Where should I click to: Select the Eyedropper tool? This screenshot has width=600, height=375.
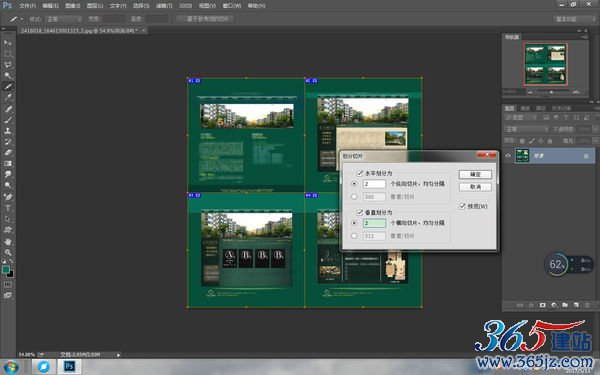click(x=8, y=97)
